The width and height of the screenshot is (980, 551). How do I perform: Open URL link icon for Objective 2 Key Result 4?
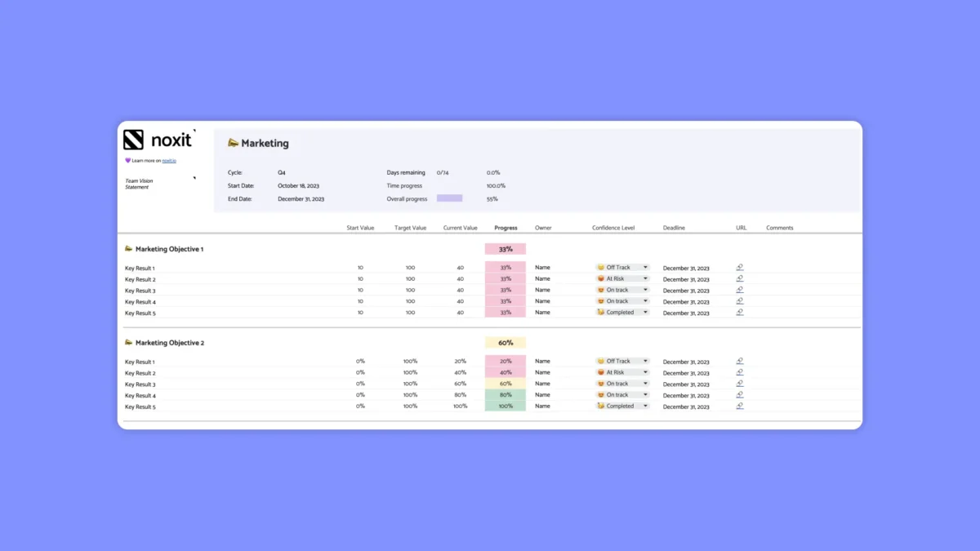point(740,395)
